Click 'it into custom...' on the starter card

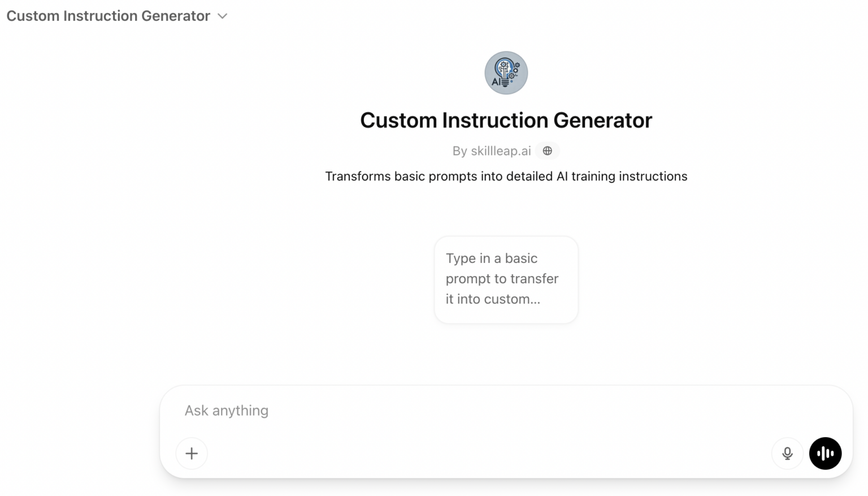click(493, 299)
